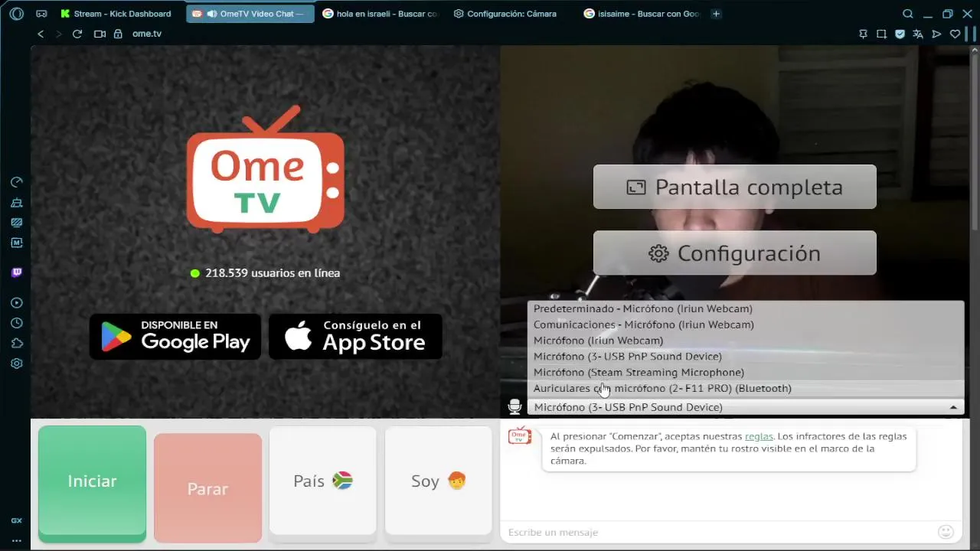Viewport: 980px width, 551px height.
Task: Click the padlock site info icon
Action: 118,34
